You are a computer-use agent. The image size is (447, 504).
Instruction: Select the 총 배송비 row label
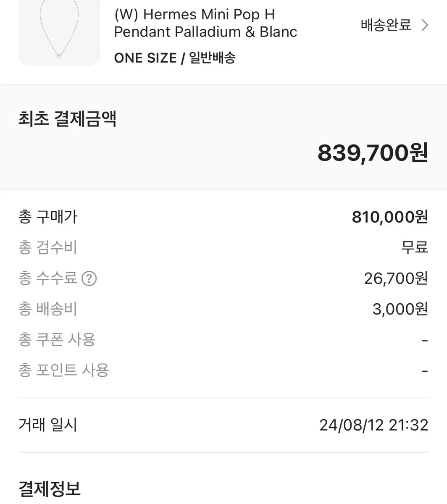tap(48, 309)
